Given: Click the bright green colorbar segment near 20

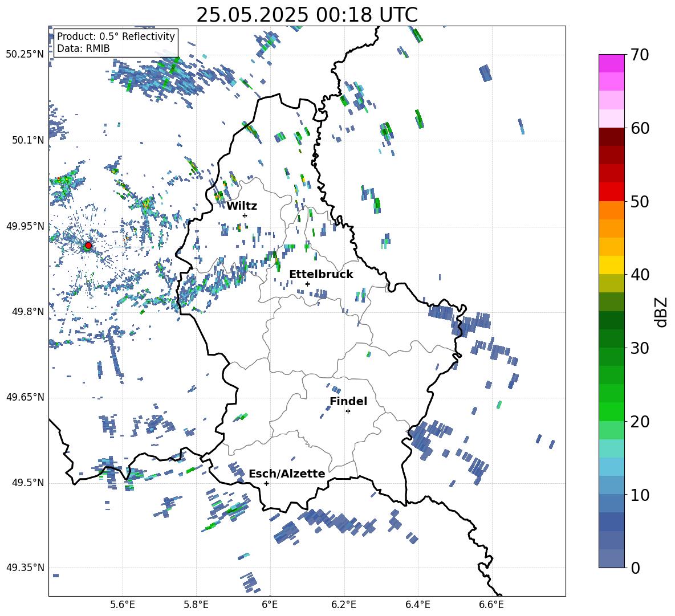Looking at the screenshot, I should click(x=611, y=411).
